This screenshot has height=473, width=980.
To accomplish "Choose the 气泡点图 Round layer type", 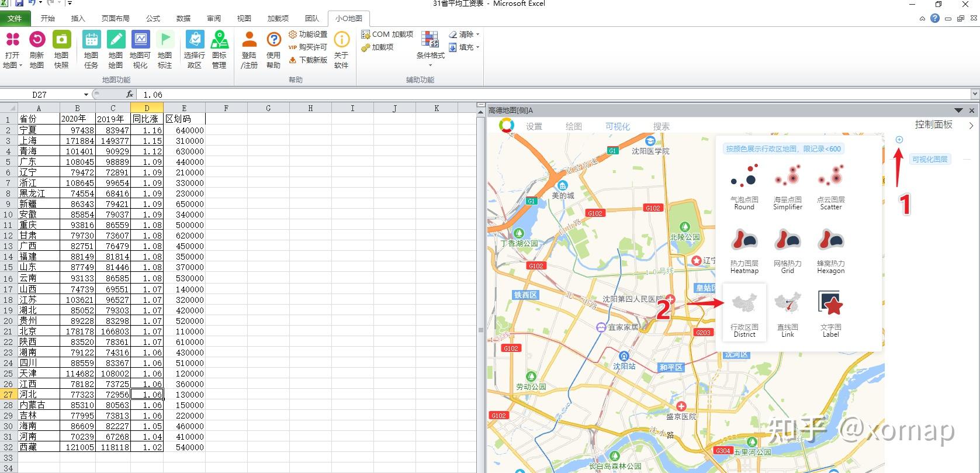I will (x=744, y=187).
